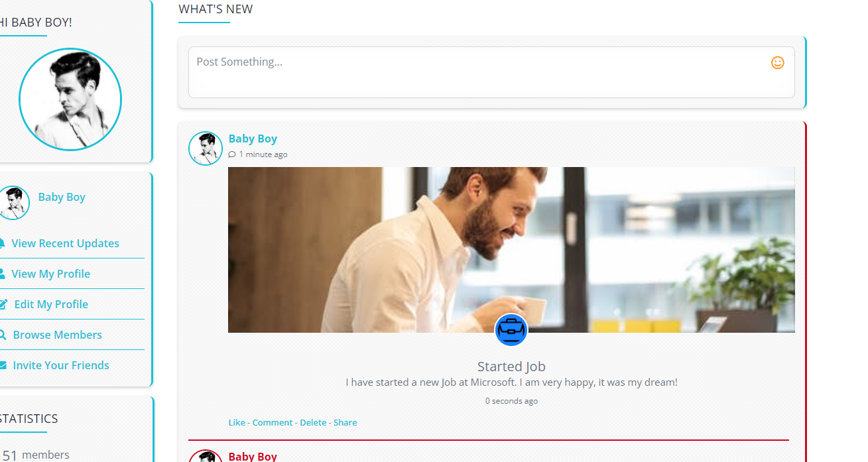Open Edit My Profile page
Screen dimensions: 868x462
51,304
